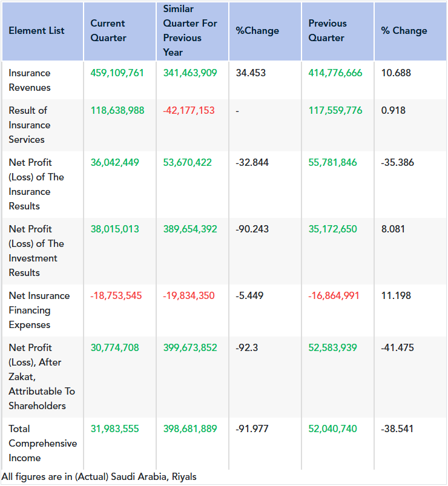Screen dimensions: 448x486
Task: Select the Current Quarter column header
Action: 108,31
